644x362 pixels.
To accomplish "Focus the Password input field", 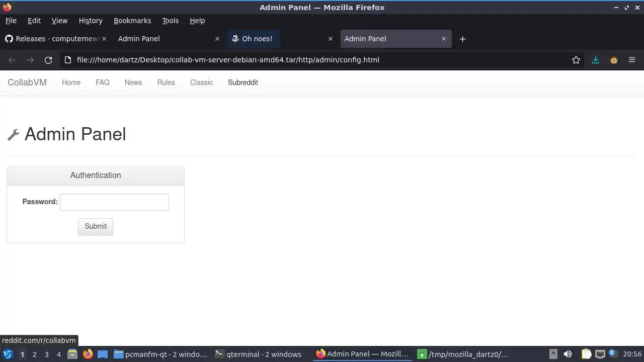I will [114, 202].
